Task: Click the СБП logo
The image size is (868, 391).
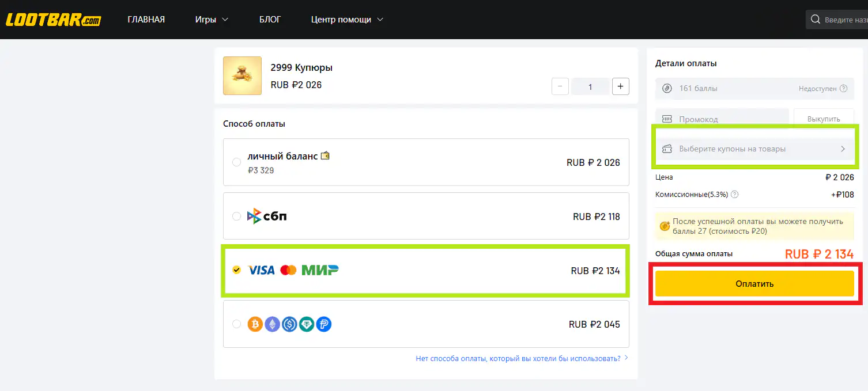Action: click(267, 217)
